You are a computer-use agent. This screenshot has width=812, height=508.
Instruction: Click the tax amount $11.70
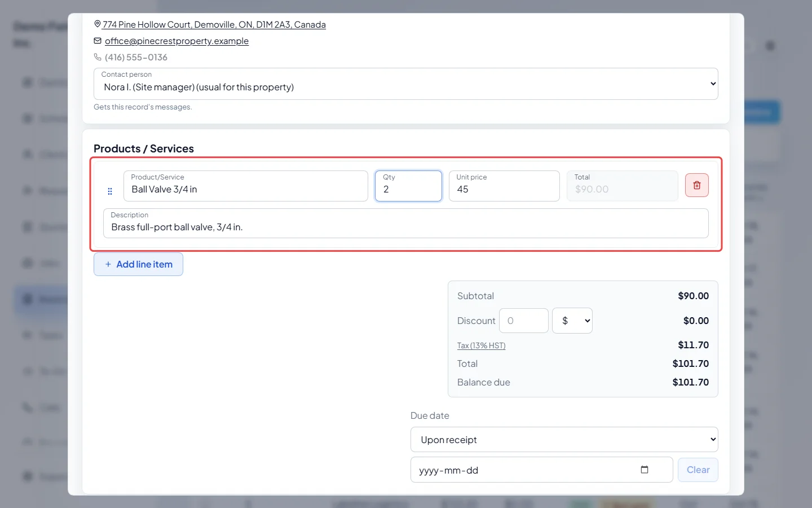coord(693,345)
